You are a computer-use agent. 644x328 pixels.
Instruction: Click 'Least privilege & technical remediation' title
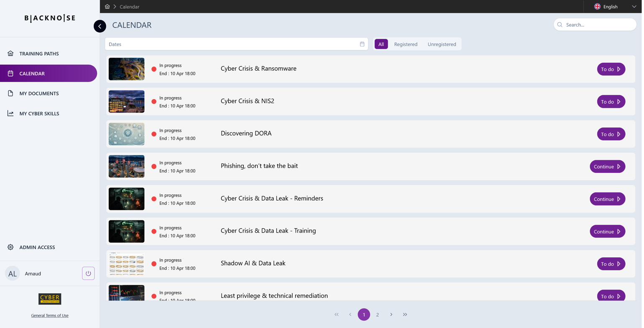pyautogui.click(x=274, y=296)
